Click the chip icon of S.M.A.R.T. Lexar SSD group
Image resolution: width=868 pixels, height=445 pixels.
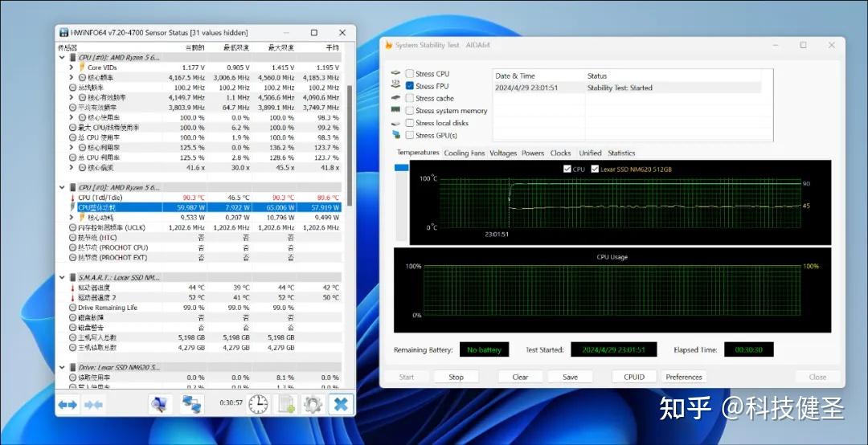72,277
